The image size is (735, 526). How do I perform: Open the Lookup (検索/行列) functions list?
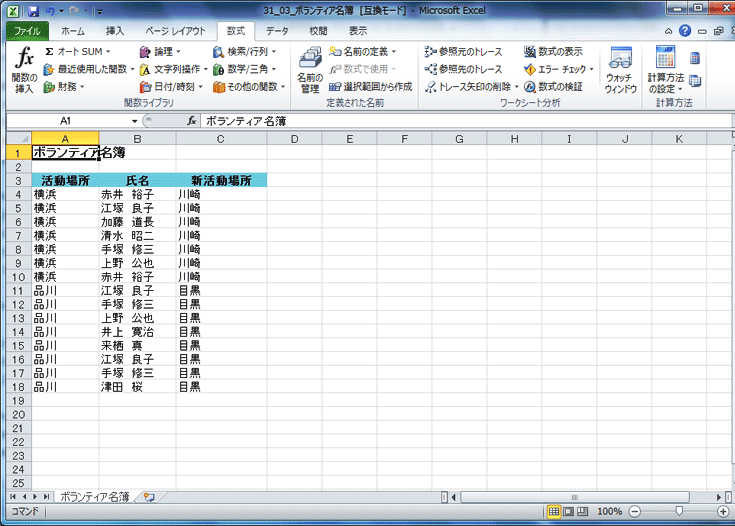pos(244,52)
